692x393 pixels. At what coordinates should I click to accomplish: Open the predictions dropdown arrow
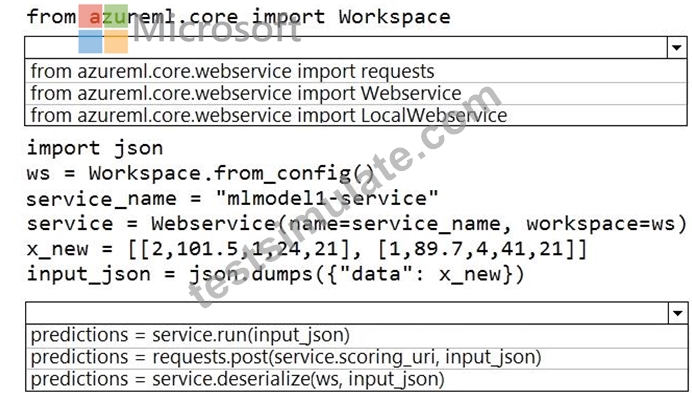coord(678,313)
